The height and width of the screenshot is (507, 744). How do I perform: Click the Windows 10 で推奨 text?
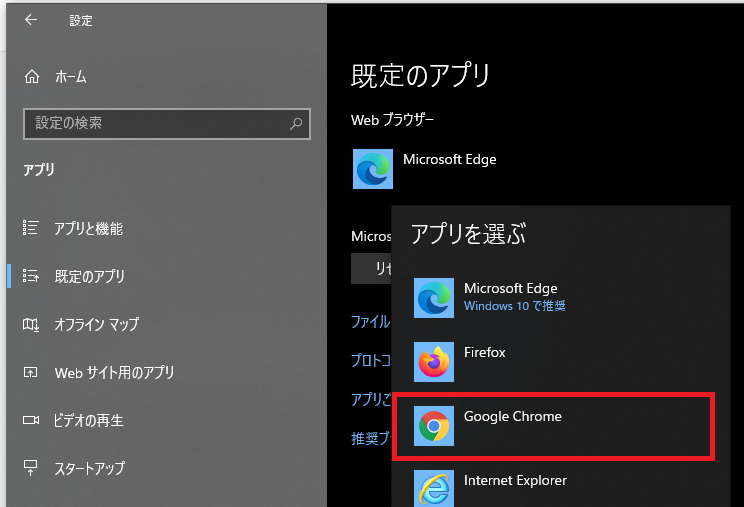click(x=515, y=306)
